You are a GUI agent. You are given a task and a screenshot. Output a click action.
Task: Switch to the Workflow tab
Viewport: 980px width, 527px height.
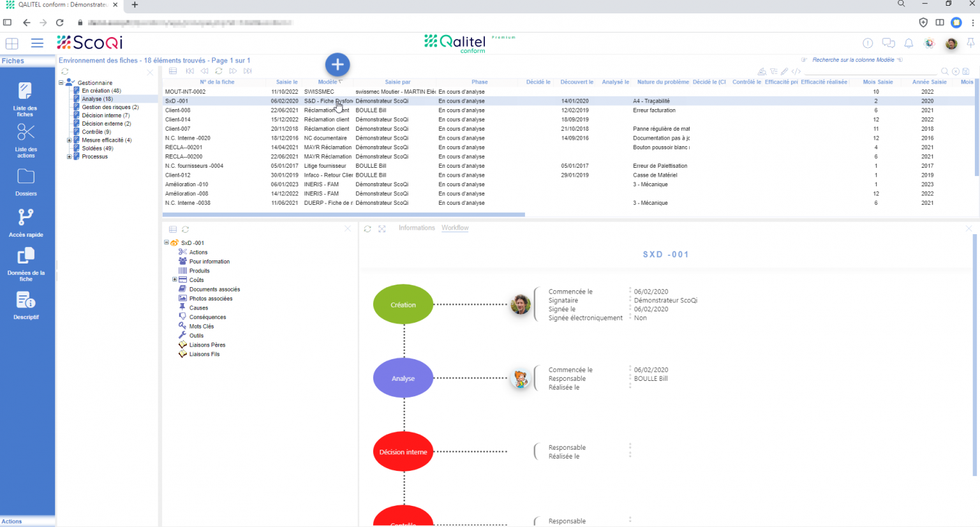[x=455, y=227]
